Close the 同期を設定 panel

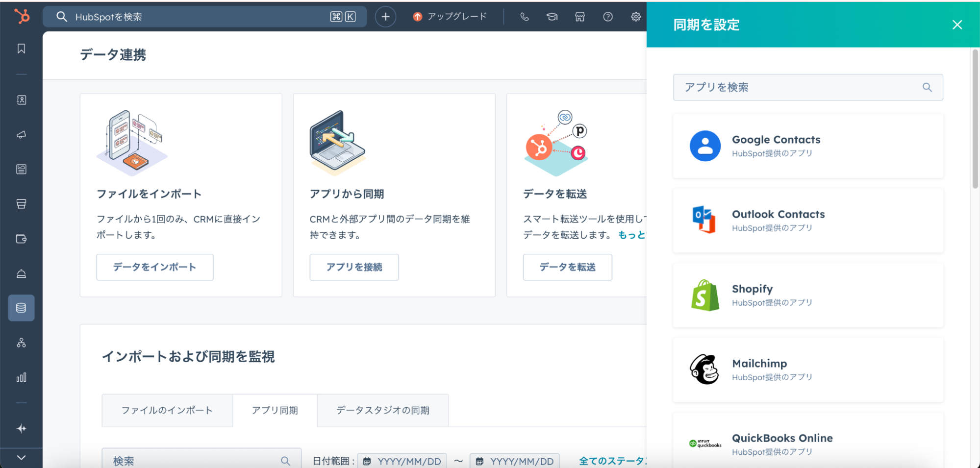957,25
